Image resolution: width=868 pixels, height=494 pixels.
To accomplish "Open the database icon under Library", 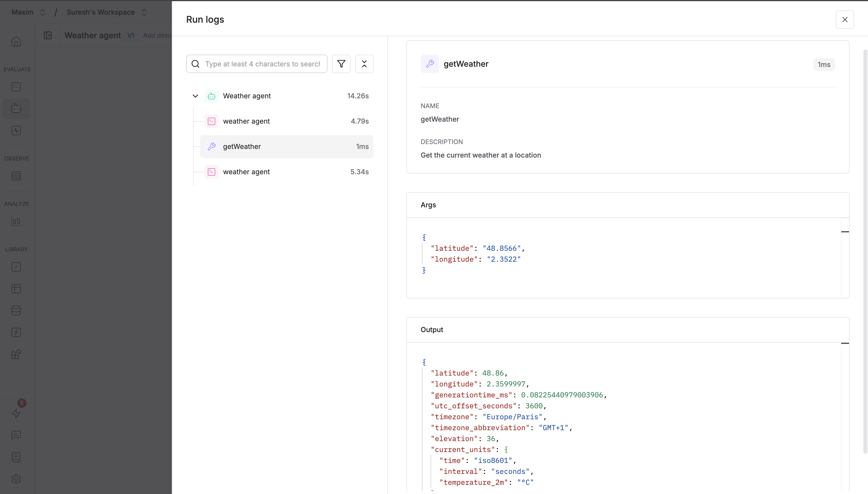I will (x=16, y=311).
